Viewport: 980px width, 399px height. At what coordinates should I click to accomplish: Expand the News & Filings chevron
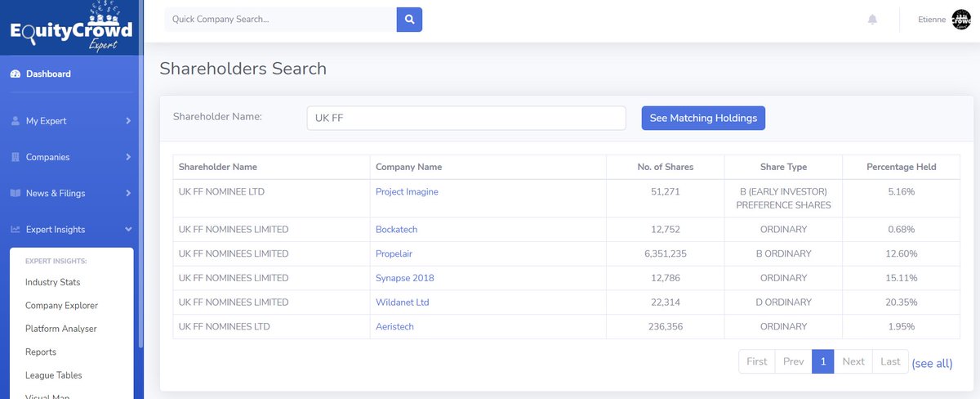(128, 193)
